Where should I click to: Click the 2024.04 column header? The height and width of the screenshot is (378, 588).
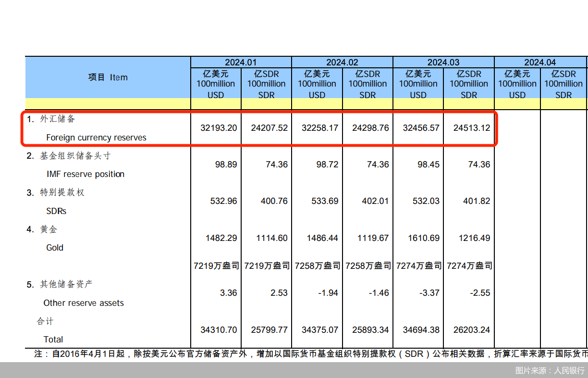point(540,63)
